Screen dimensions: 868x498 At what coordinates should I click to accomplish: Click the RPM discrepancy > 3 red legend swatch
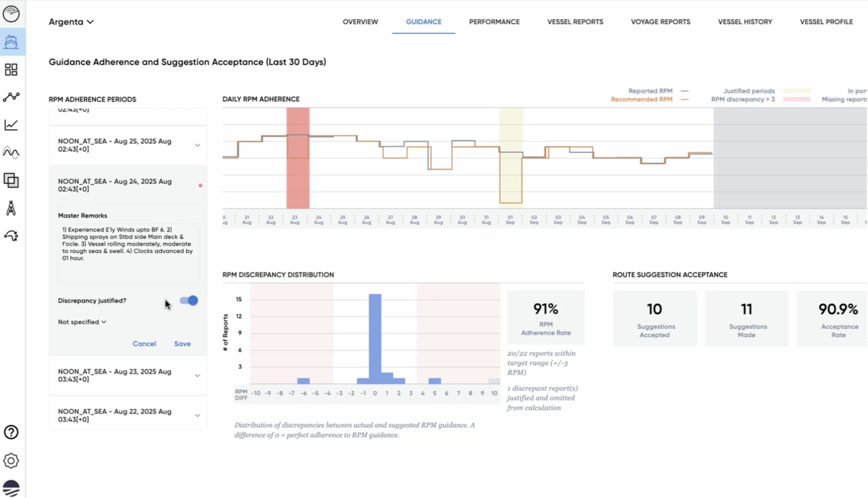point(797,100)
